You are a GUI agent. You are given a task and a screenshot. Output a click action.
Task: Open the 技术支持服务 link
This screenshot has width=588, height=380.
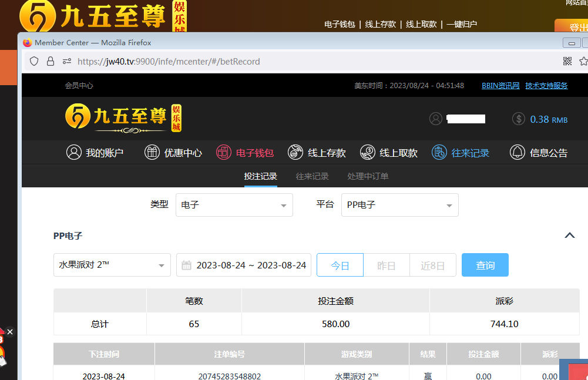pyautogui.click(x=546, y=86)
